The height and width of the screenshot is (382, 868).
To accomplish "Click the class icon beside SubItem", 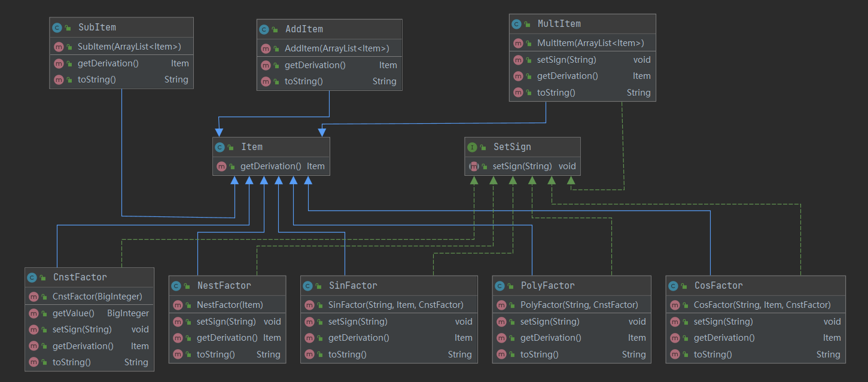I will click(x=57, y=27).
